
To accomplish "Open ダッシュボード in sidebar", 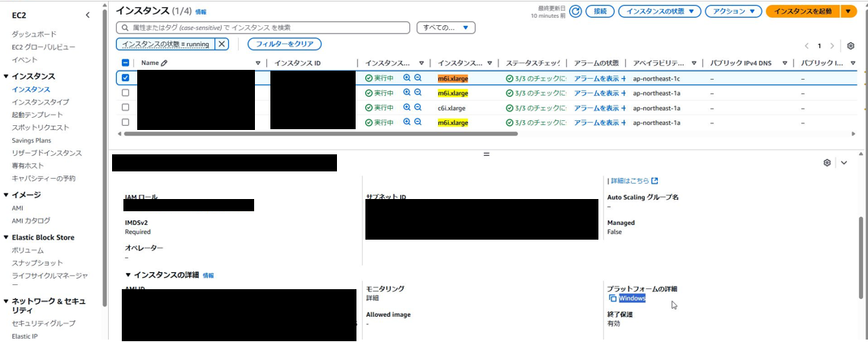I will [x=34, y=34].
